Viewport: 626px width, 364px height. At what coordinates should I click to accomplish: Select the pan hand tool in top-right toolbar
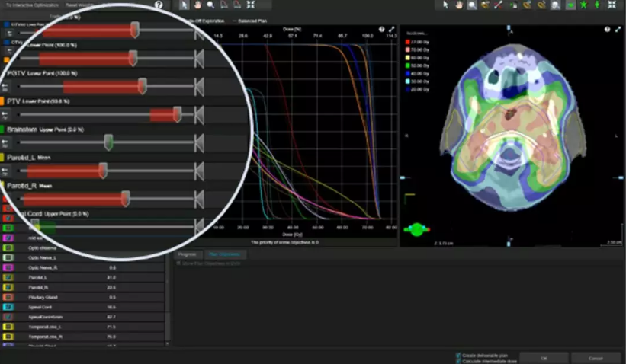(x=459, y=5)
